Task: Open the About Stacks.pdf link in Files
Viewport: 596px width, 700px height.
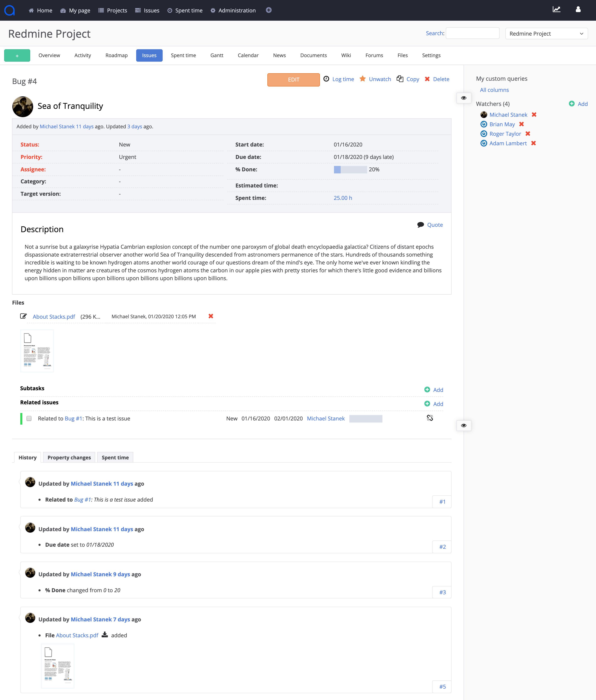Action: tap(54, 317)
